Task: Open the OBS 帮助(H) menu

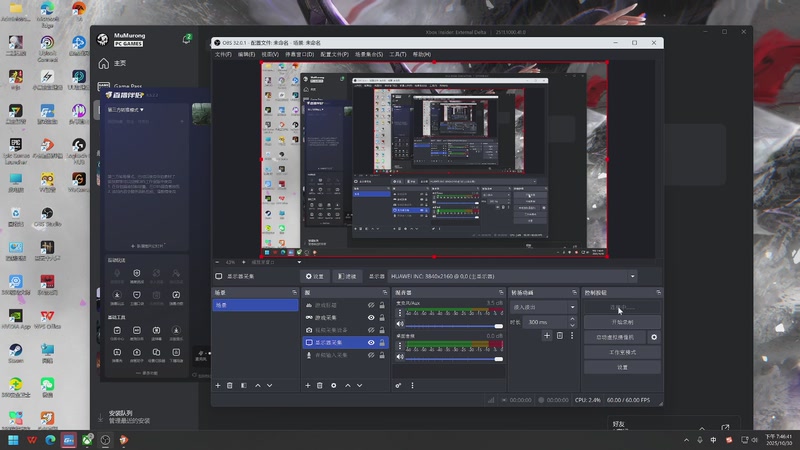Action: point(421,54)
